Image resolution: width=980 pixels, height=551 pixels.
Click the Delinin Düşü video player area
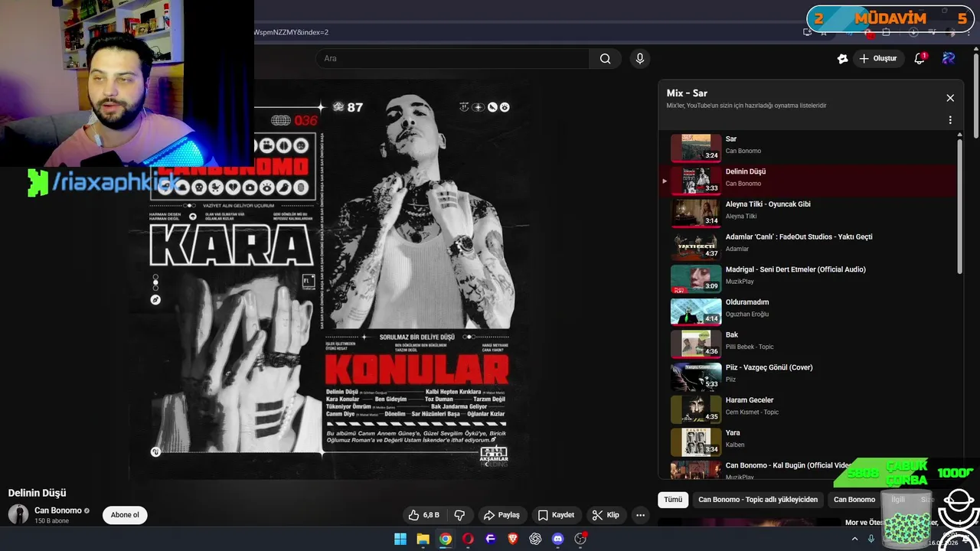point(329,279)
